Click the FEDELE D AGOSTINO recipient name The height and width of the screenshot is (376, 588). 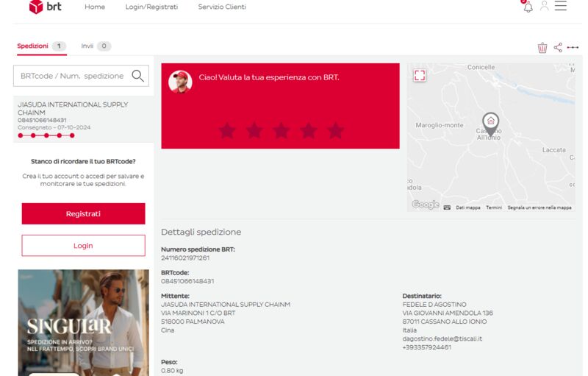coord(434,305)
